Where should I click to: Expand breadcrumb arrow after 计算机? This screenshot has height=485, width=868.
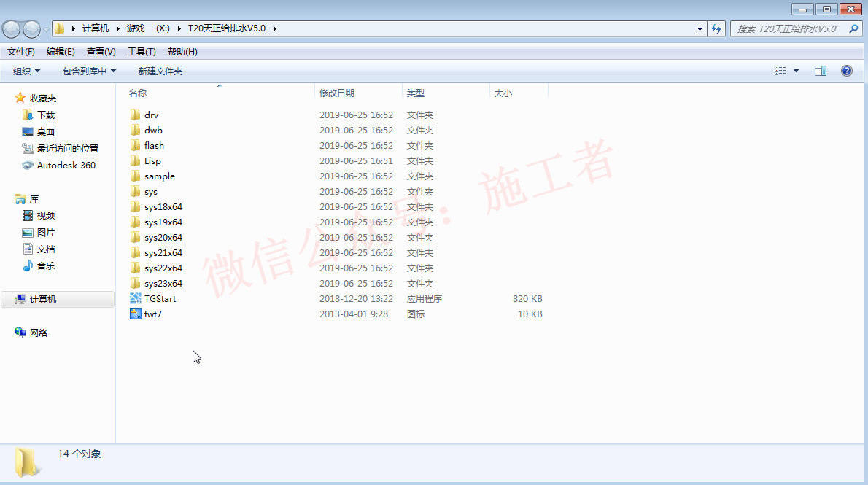click(x=117, y=28)
